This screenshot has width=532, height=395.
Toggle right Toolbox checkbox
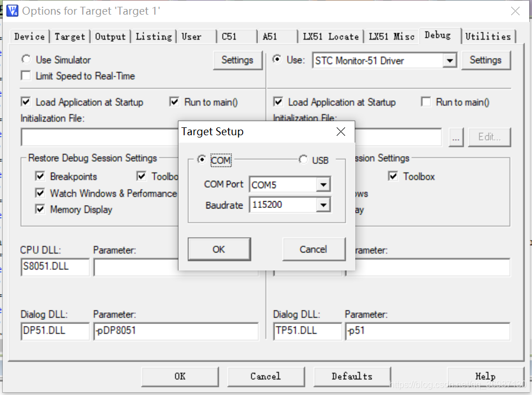point(393,176)
